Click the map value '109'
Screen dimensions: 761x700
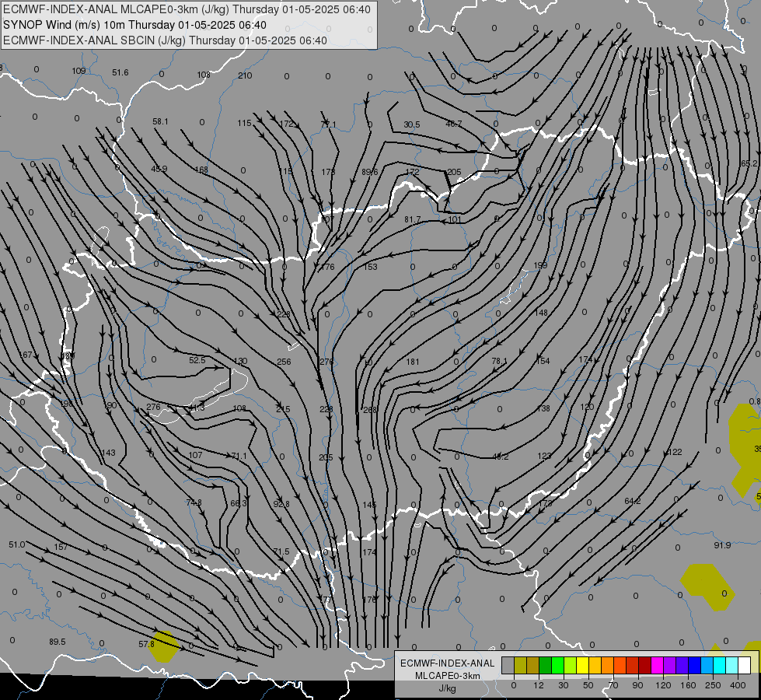[x=79, y=72]
